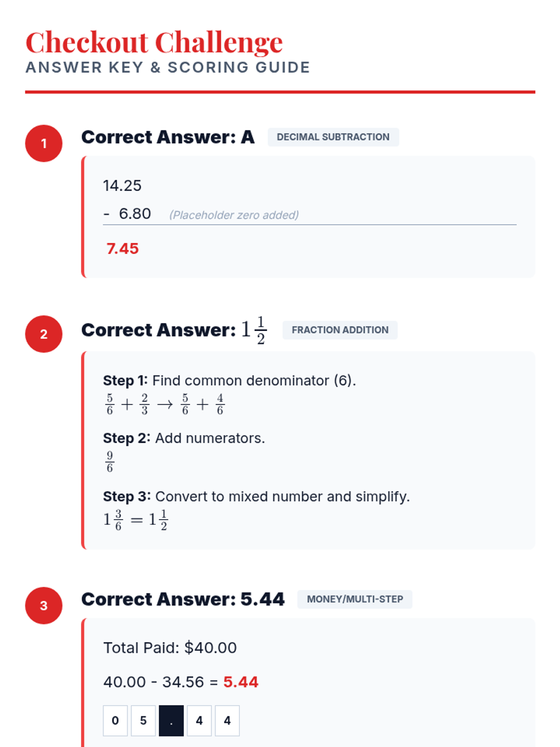Screen dimensions: 560x747
Task: Select the FRACTION ADDITION tag
Action: 340,330
